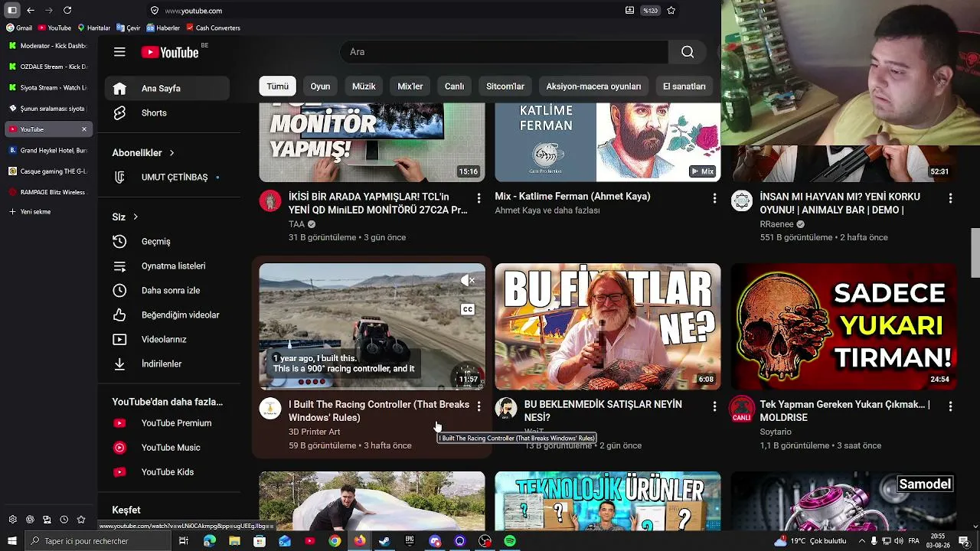Open Geçmiş watch history
Image resolution: width=980 pixels, height=551 pixels.
click(x=167, y=241)
